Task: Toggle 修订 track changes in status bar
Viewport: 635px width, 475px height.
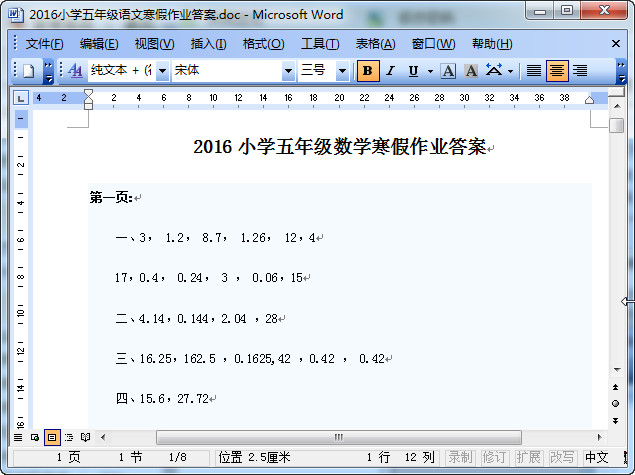Action: 494,458
